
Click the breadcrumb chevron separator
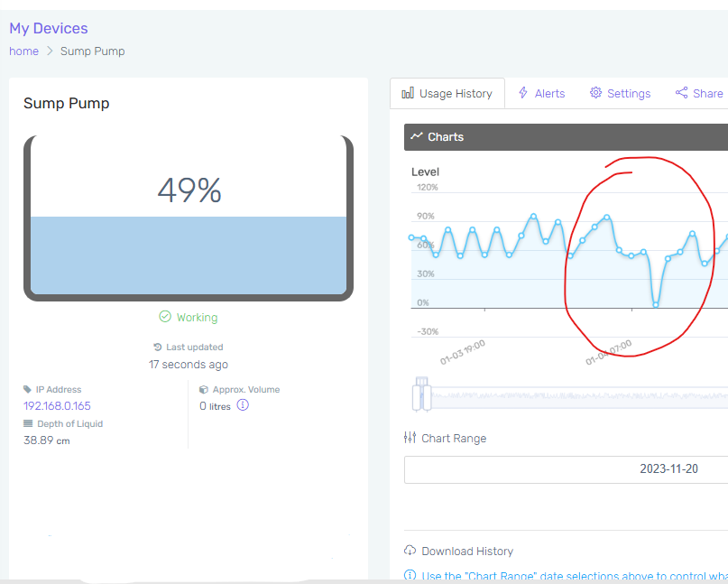(50, 51)
